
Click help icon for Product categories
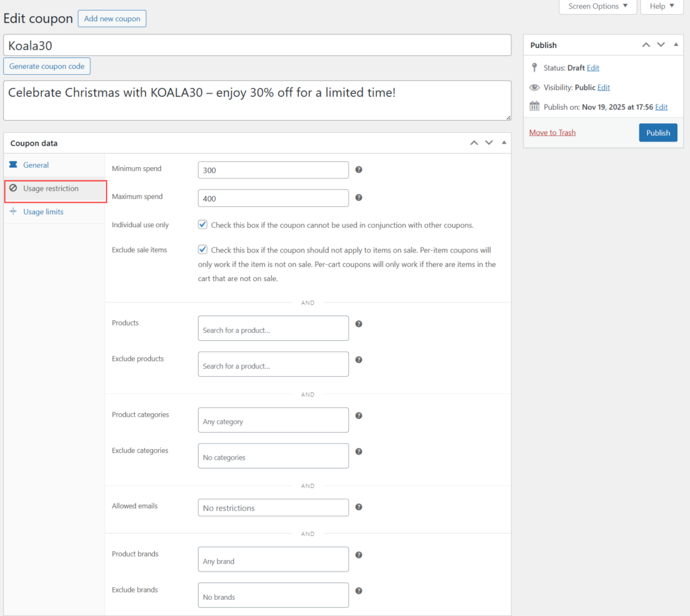358,416
